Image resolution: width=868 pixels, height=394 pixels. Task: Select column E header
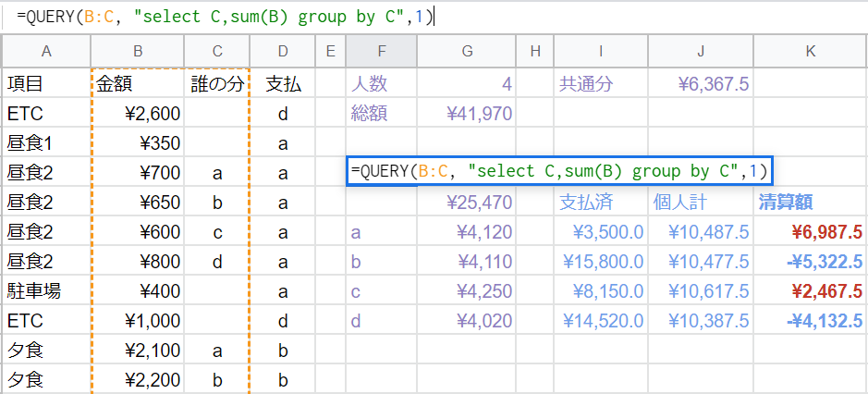point(331,52)
